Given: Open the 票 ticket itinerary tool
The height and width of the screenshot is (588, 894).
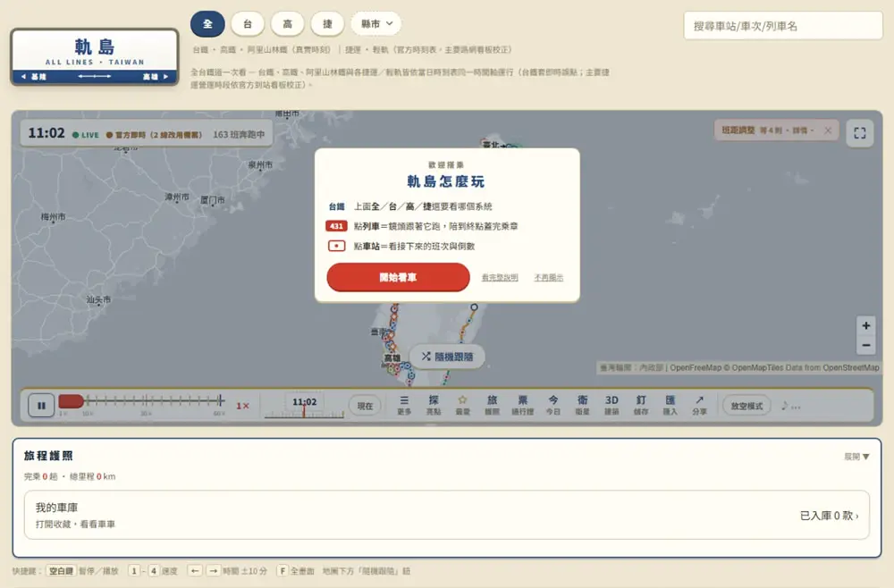Looking at the screenshot, I should pyautogui.click(x=522, y=405).
